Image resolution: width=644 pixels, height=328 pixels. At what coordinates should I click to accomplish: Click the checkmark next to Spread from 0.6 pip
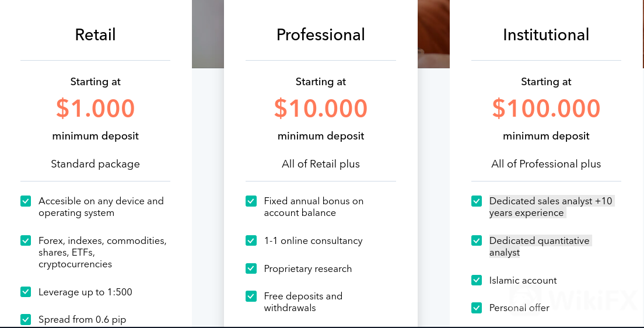pos(26,319)
